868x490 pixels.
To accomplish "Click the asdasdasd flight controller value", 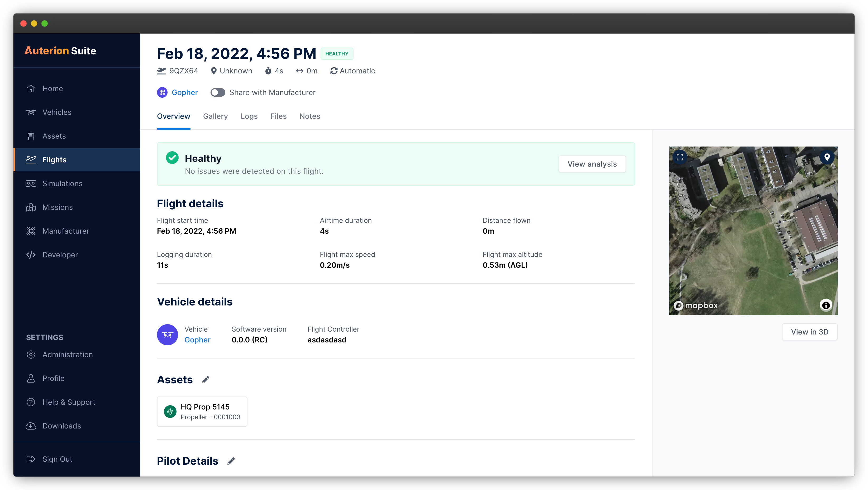I will click(327, 340).
